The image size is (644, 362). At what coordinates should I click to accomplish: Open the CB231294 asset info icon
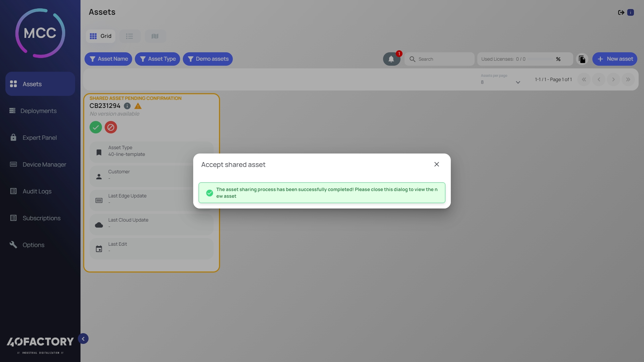(x=127, y=106)
